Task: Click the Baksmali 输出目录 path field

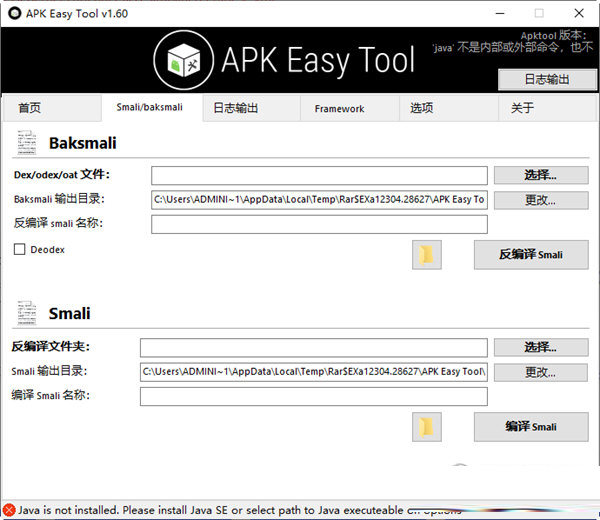Action: (x=320, y=200)
